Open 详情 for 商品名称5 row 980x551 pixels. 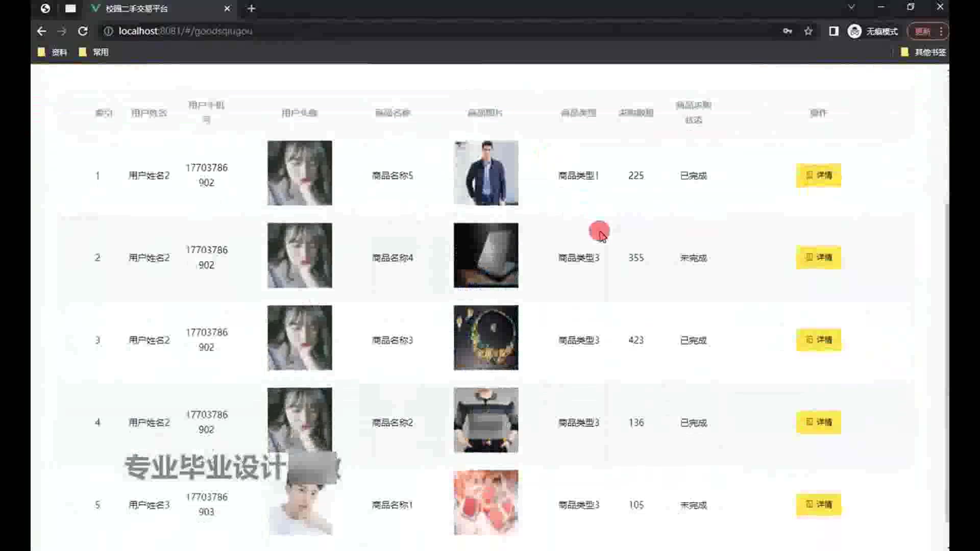pos(818,176)
